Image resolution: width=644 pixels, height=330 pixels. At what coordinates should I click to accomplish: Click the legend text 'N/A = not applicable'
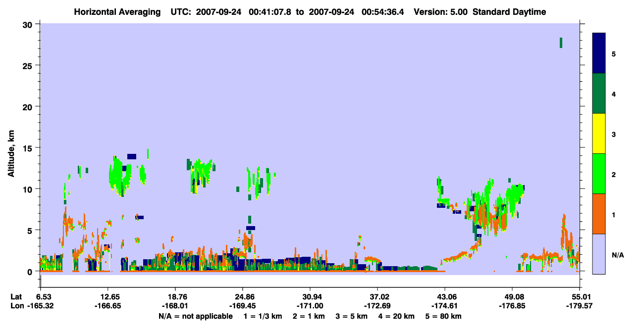[195, 316]
